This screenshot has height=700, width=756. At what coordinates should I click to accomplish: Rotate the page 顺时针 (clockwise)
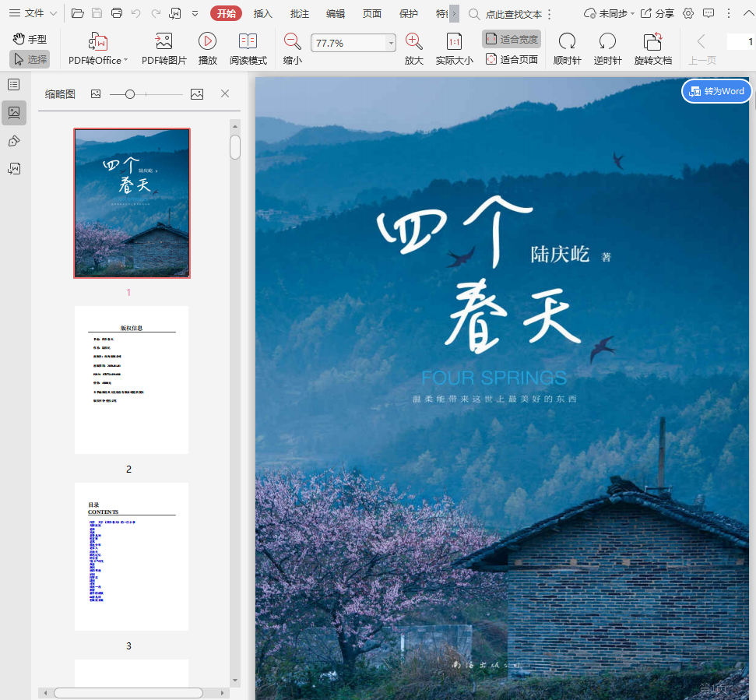(x=567, y=42)
